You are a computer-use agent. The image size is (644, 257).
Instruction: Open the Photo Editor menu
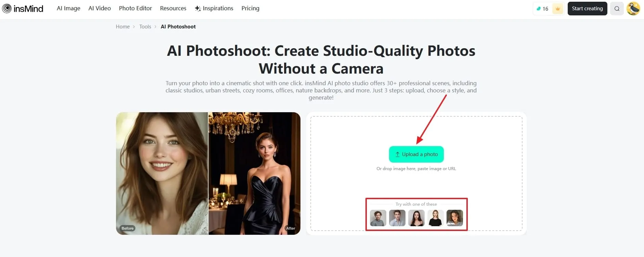[135, 8]
